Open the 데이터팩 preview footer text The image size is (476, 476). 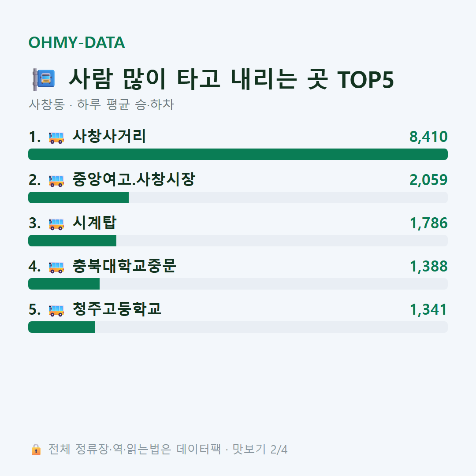coord(168,449)
